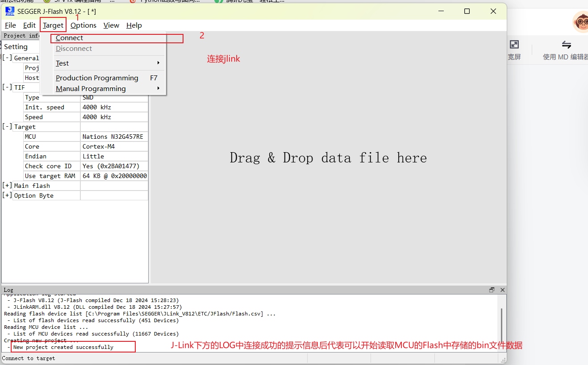Collapse the Target settings group
Viewport: 588px width, 365px height.
click(x=7, y=127)
